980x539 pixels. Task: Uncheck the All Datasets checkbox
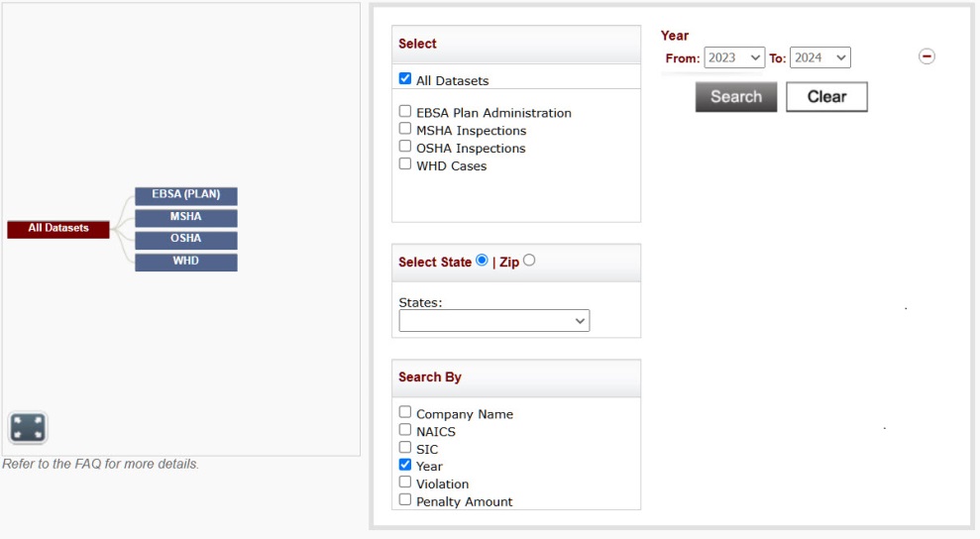tap(405, 79)
